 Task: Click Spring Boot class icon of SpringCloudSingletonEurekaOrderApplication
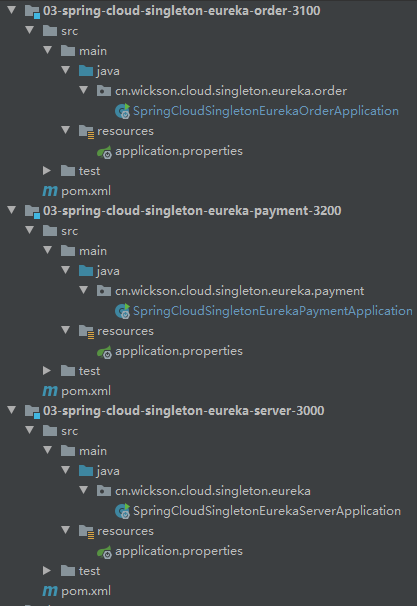point(123,111)
